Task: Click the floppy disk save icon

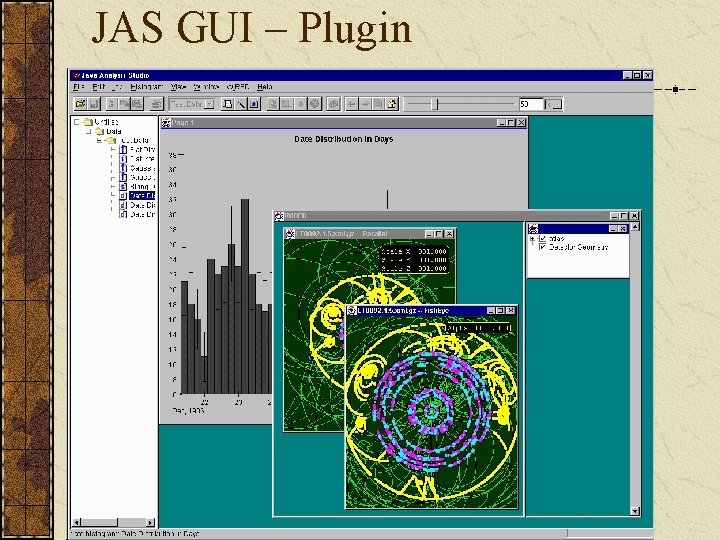Action: (x=94, y=104)
